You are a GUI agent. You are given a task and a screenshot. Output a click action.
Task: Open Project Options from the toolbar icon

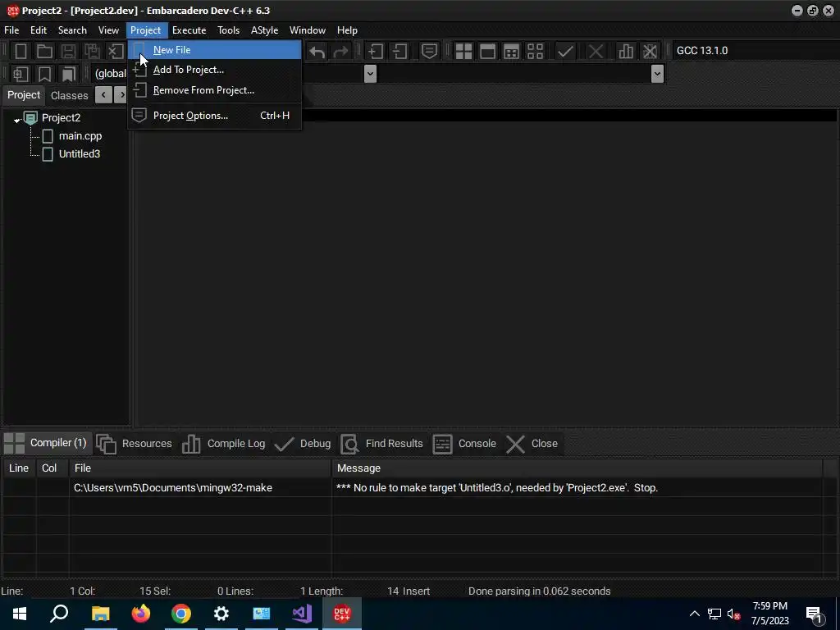click(x=429, y=51)
